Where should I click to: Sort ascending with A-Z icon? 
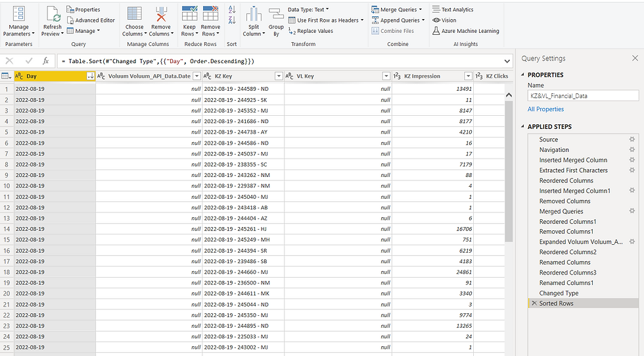232,9
